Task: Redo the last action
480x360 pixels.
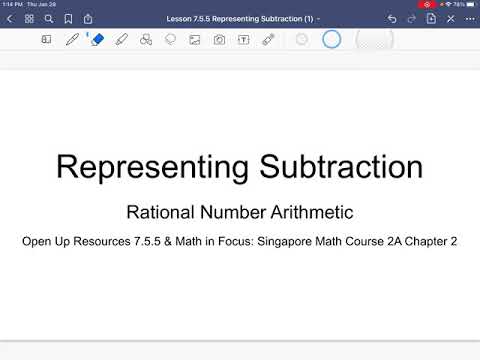Action: coord(412,19)
